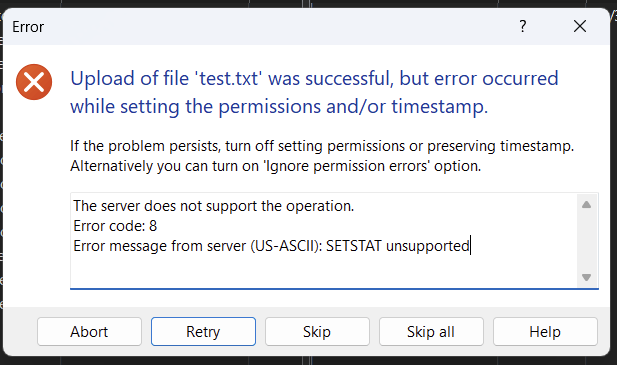617x365 pixels.
Task: Click the red error cross icon
Action: tap(34, 82)
